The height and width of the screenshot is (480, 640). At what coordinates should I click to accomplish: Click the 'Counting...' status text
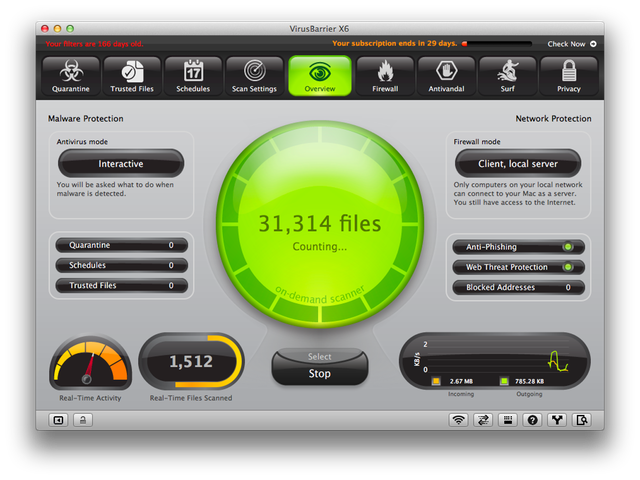[320, 247]
